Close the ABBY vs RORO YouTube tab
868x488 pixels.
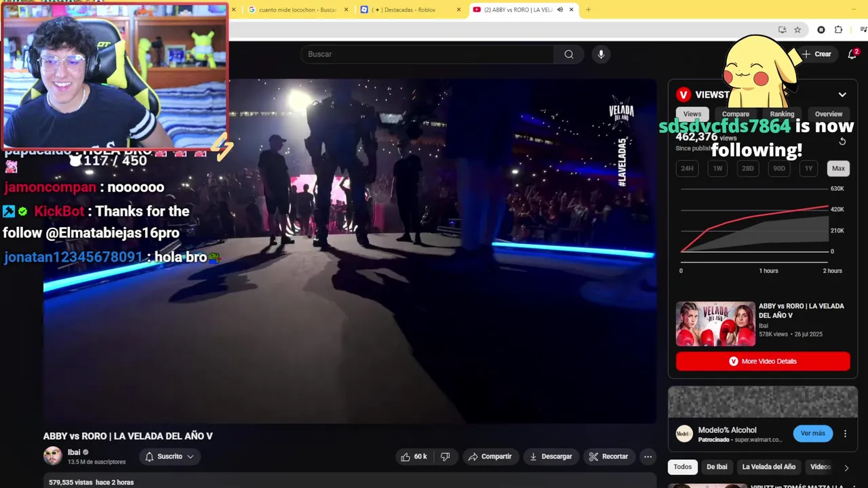pyautogui.click(x=571, y=9)
